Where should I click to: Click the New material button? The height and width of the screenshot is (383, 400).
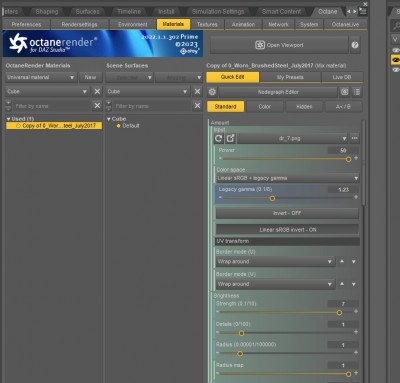(x=90, y=77)
